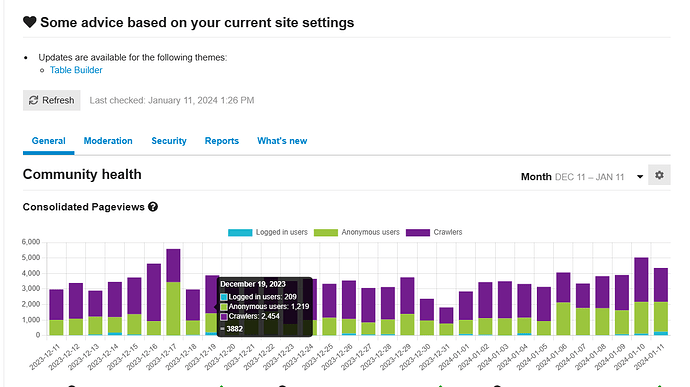Open the What's new tab

pyautogui.click(x=282, y=141)
